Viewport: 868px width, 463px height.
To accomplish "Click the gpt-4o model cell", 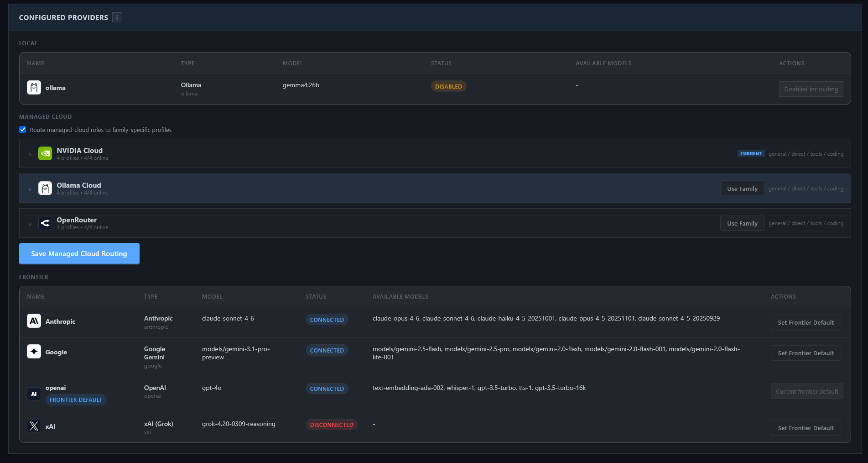I will point(212,388).
